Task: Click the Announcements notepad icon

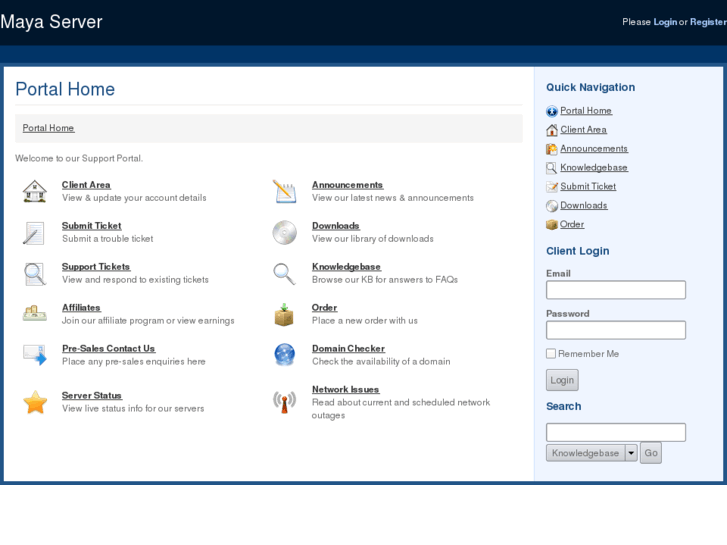Action: point(285,191)
